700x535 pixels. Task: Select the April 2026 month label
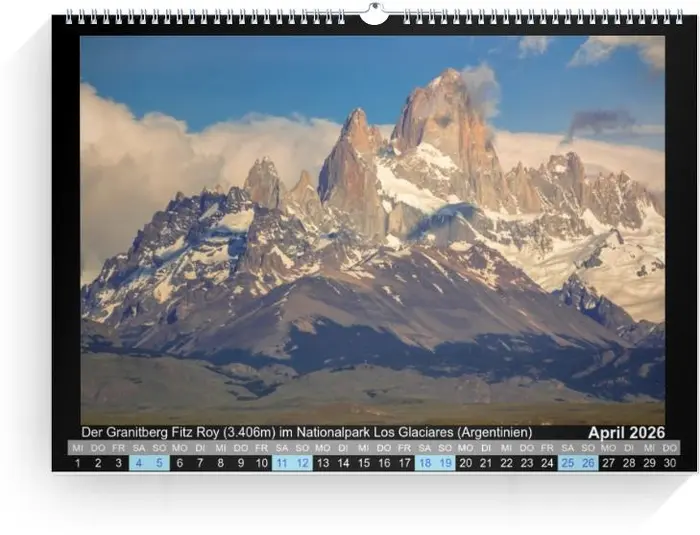[626, 433]
